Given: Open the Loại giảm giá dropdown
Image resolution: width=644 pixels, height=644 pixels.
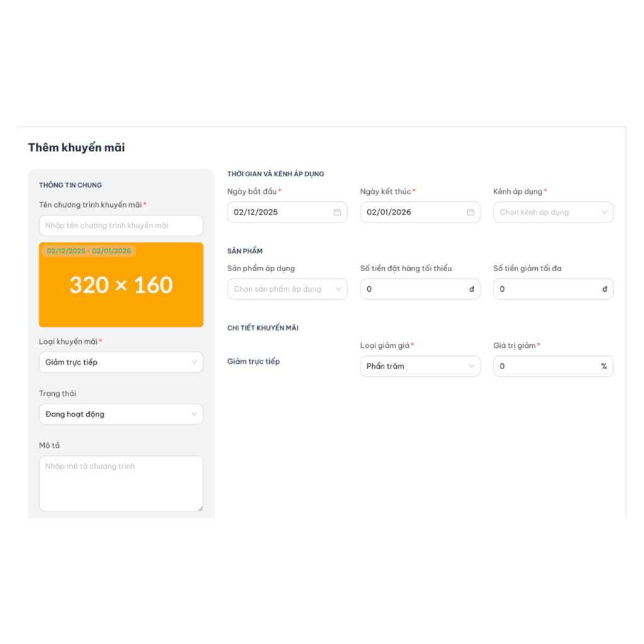Looking at the screenshot, I should [x=419, y=366].
